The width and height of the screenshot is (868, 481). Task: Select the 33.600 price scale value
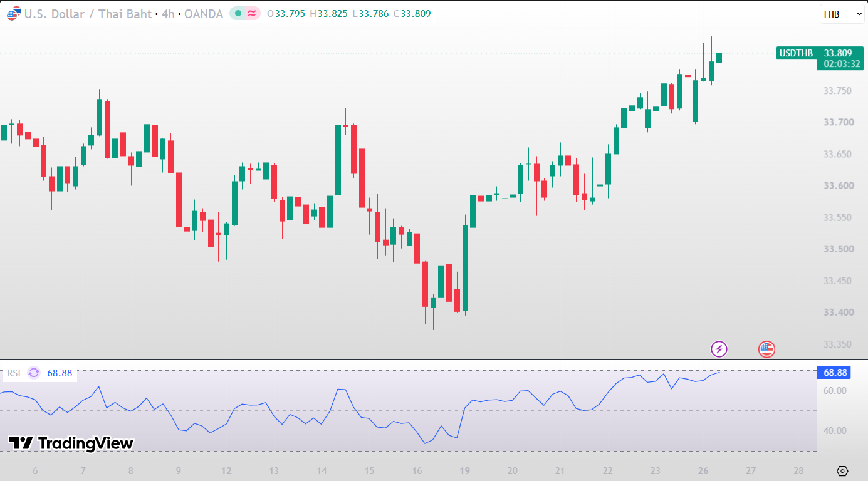(837, 185)
